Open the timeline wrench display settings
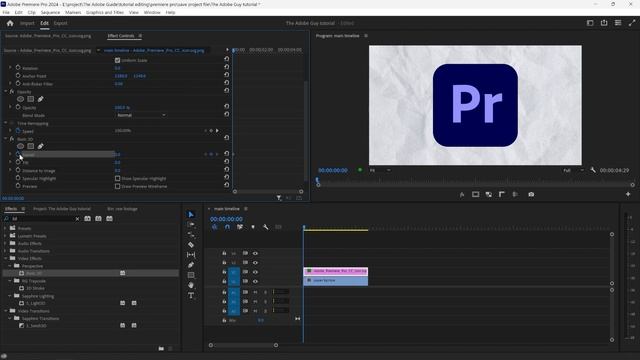The image size is (640, 360). click(x=266, y=227)
